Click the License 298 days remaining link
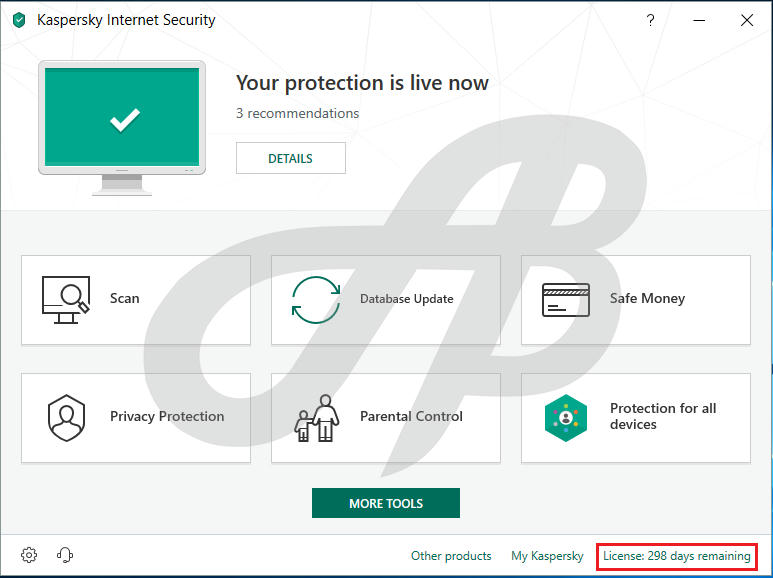This screenshot has width=773, height=578. pos(676,556)
